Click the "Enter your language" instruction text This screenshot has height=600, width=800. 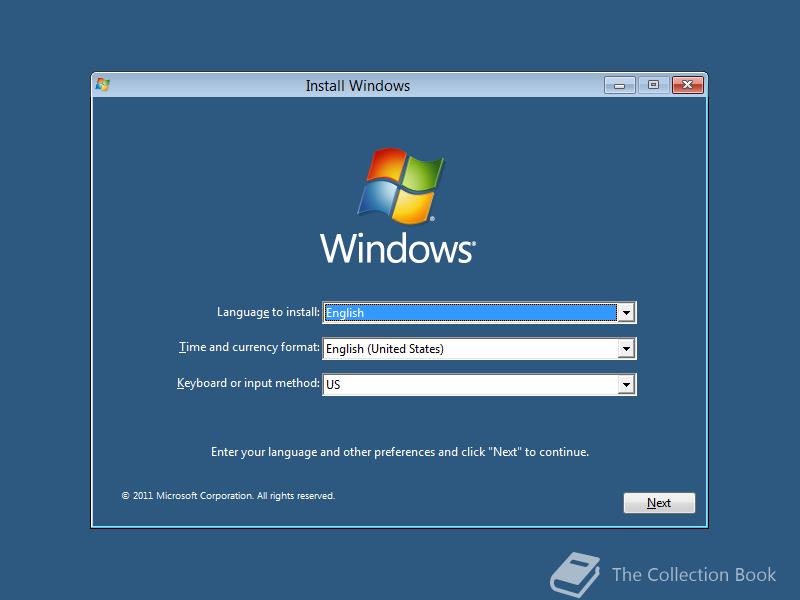[400, 452]
